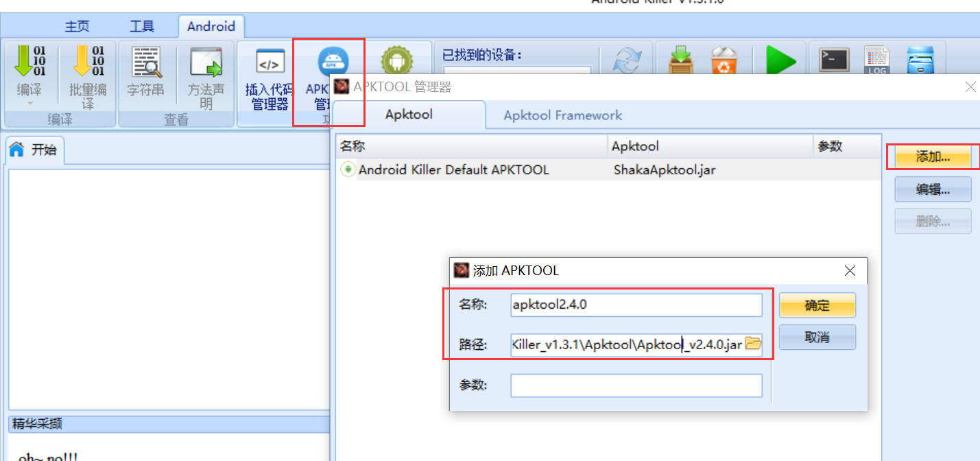This screenshot has width=980, height=461.
Task: Open the terminal console icon
Action: (835, 60)
